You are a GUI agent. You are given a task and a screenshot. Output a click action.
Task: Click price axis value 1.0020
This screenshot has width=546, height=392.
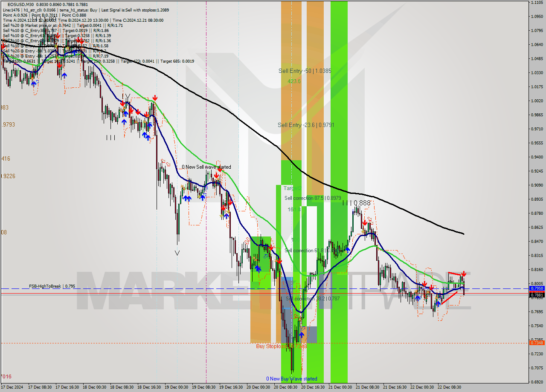537,101
